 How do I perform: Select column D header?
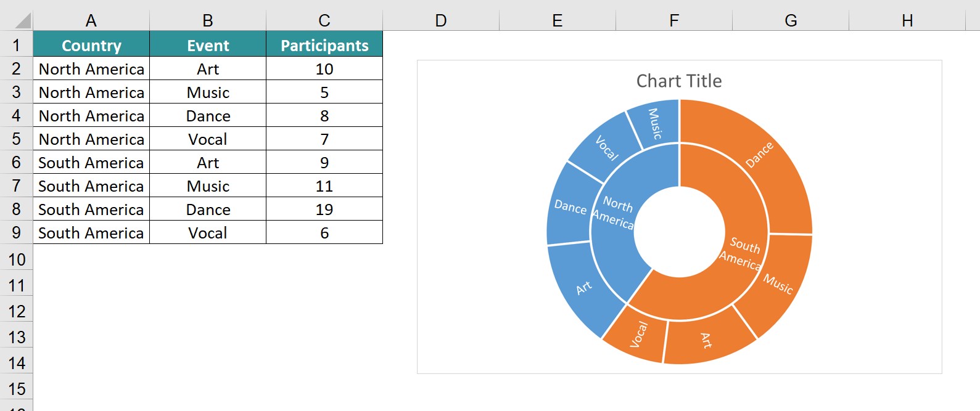(441, 20)
